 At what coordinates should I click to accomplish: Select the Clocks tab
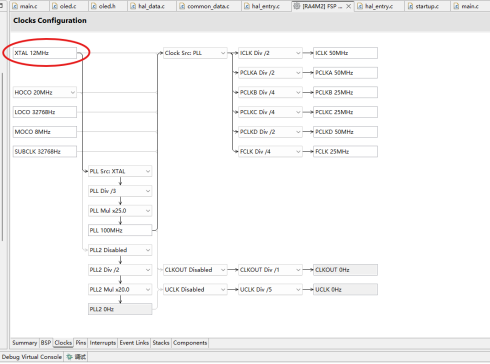[x=63, y=343]
